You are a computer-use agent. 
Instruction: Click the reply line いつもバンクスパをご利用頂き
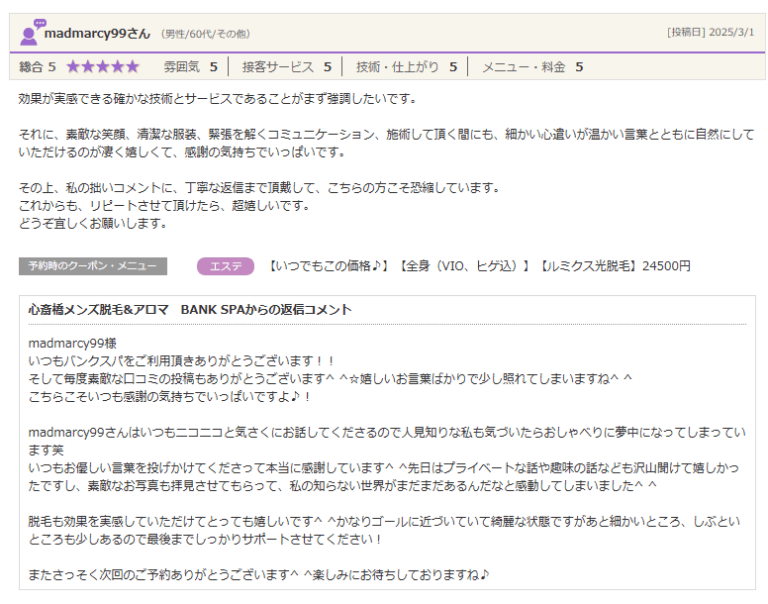(181, 361)
